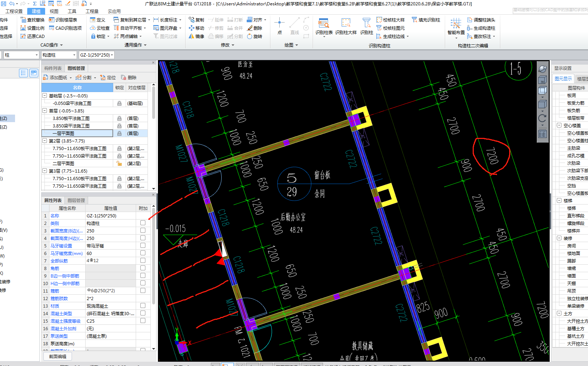This screenshot has width=588, height=366.
Task: Click the undo arrow in quick access toolbar
Action: coord(11,3)
